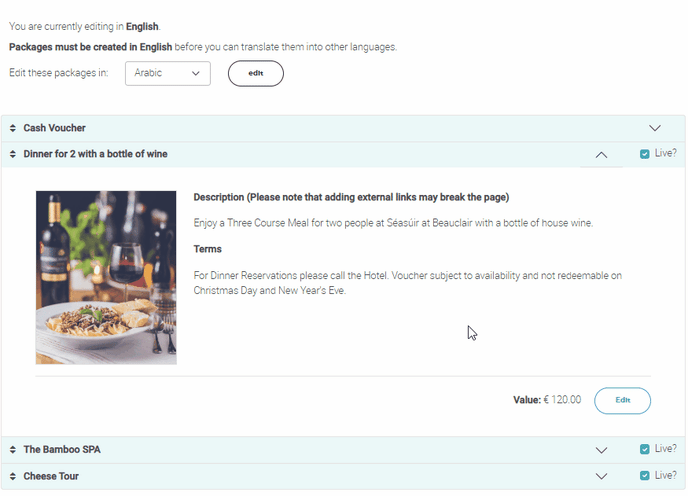Select the Cash Voucher package title

click(54, 128)
